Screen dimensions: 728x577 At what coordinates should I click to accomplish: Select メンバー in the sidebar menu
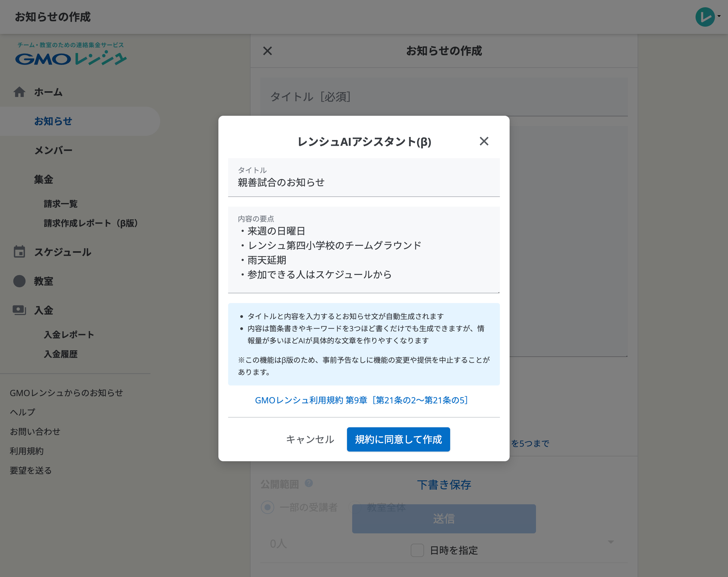[x=53, y=150]
